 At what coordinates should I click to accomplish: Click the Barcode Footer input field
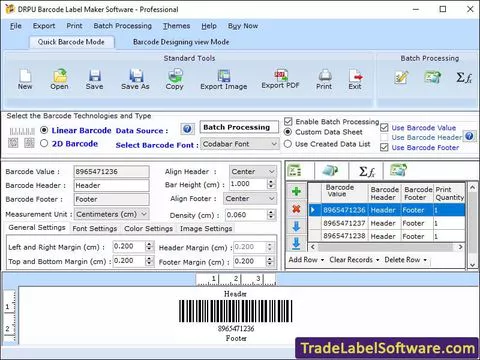pyautogui.click(x=111, y=199)
